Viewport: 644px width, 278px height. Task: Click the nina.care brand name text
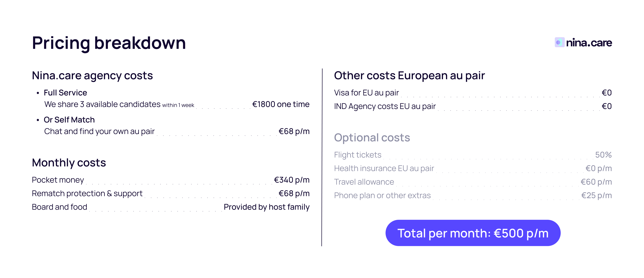pyautogui.click(x=589, y=43)
